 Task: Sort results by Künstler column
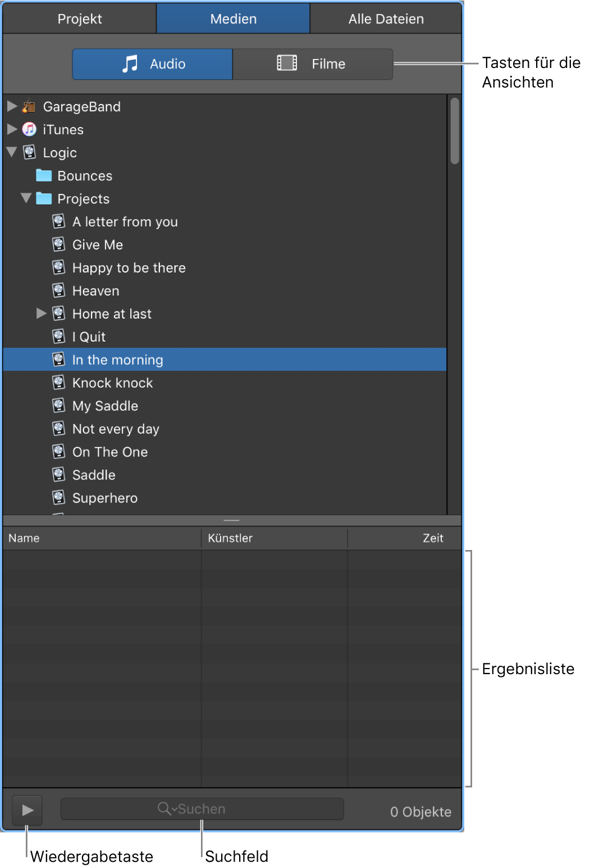coord(274,538)
